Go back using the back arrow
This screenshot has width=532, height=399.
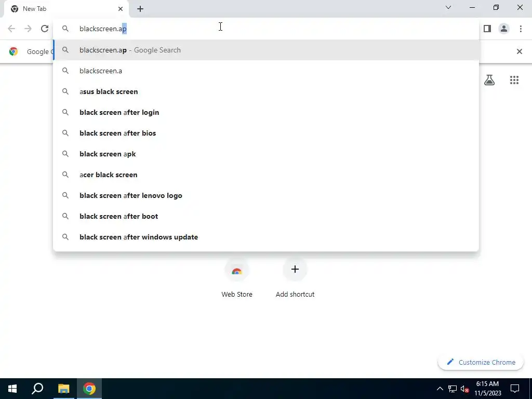(11, 29)
